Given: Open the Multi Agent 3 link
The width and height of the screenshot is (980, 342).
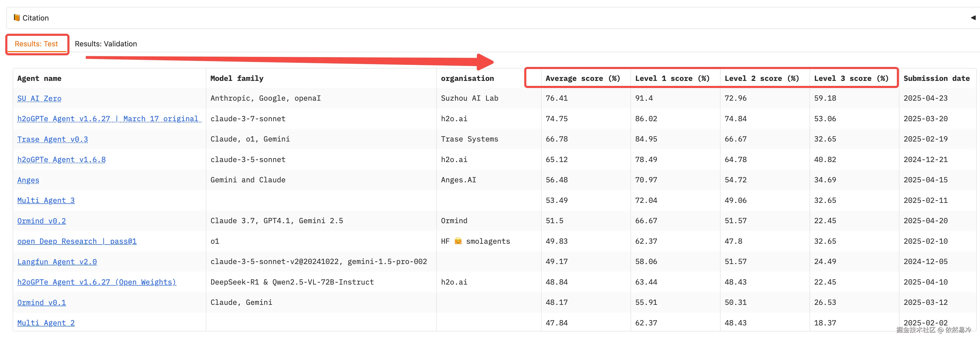Looking at the screenshot, I should point(46,200).
